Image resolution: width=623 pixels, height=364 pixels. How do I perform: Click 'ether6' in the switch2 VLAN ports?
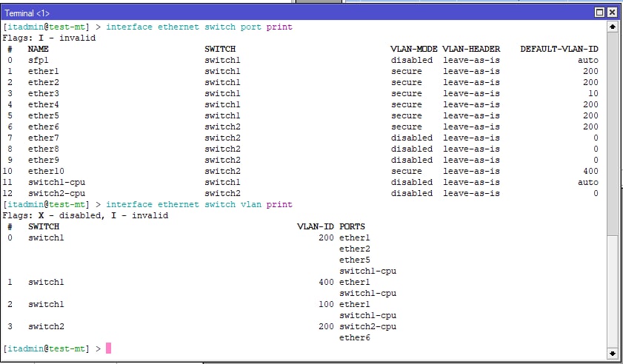pos(354,338)
